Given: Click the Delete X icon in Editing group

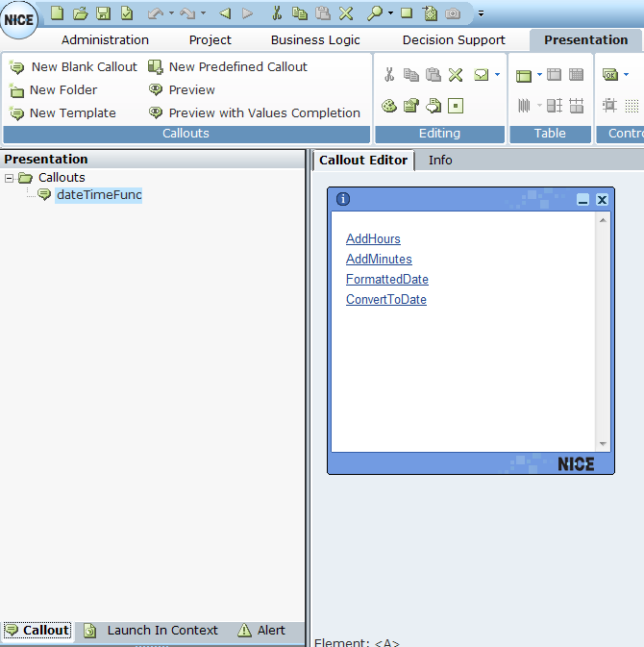Looking at the screenshot, I should 456,75.
